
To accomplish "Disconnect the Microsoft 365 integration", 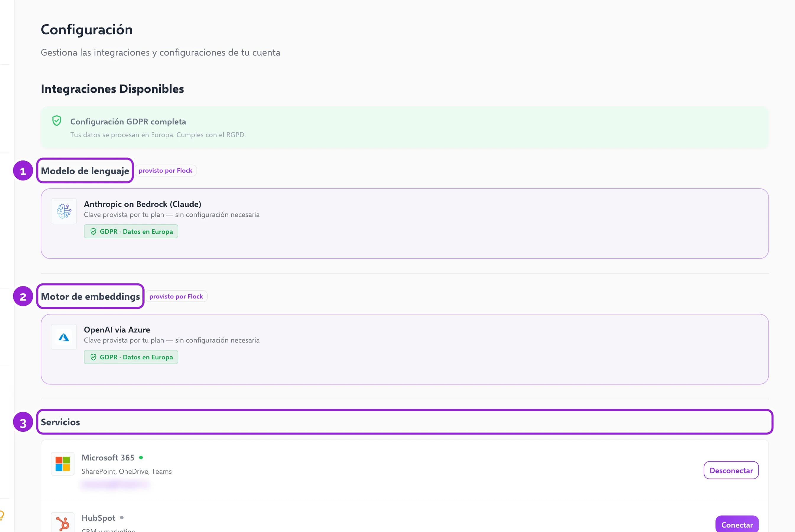I will coord(731,470).
